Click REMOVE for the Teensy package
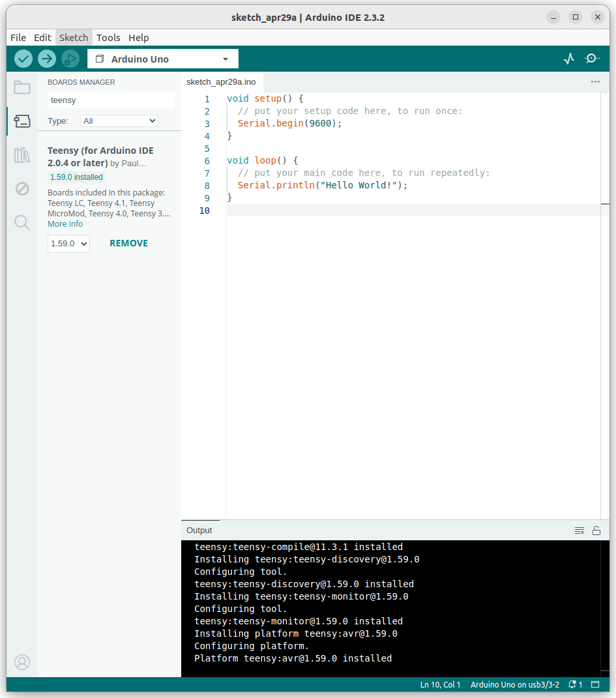The height and width of the screenshot is (698, 616). [x=128, y=244]
